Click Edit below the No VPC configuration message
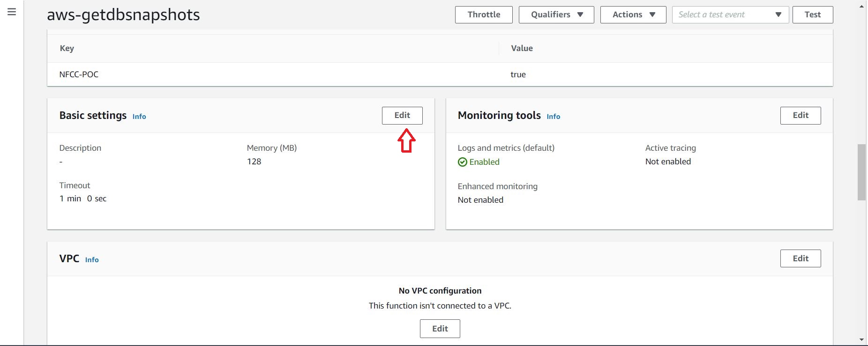Viewport: 868px width, 346px height. click(440, 329)
